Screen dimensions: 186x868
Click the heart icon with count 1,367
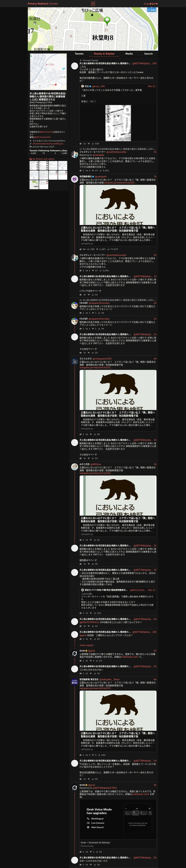(x=97, y=249)
